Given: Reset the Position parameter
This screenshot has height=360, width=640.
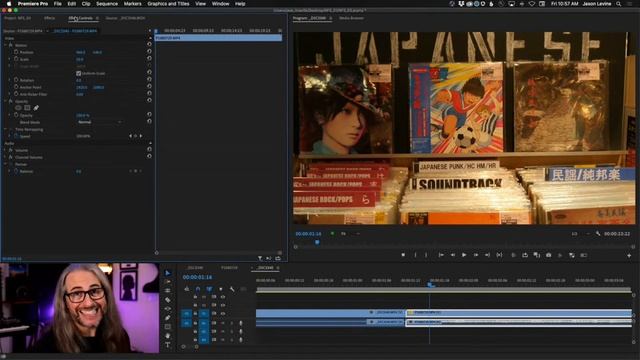Looking at the screenshot, I should point(149,52).
